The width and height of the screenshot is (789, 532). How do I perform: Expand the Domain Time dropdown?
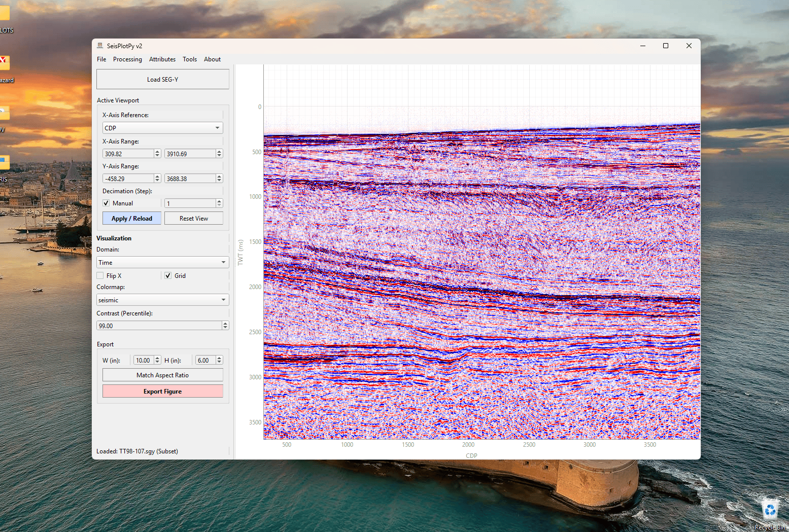coord(162,262)
